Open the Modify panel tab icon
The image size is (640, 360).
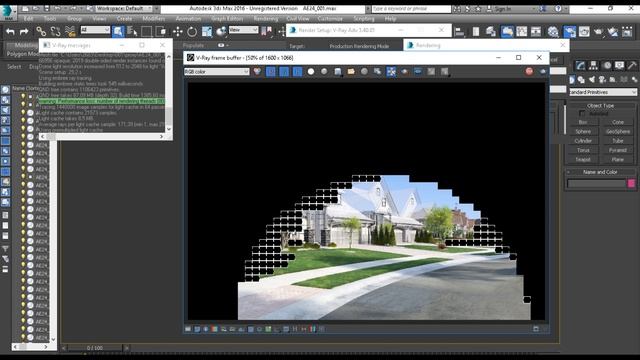click(580, 65)
